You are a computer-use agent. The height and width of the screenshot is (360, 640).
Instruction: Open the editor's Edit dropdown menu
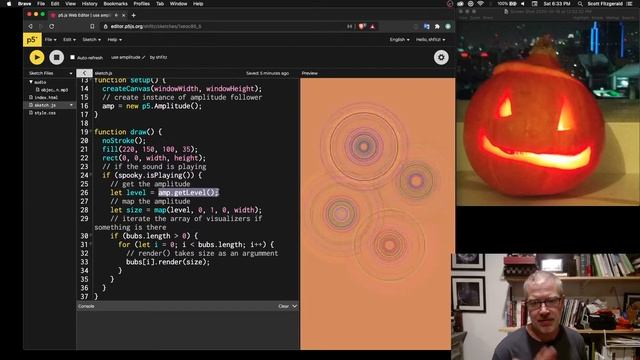click(69, 40)
